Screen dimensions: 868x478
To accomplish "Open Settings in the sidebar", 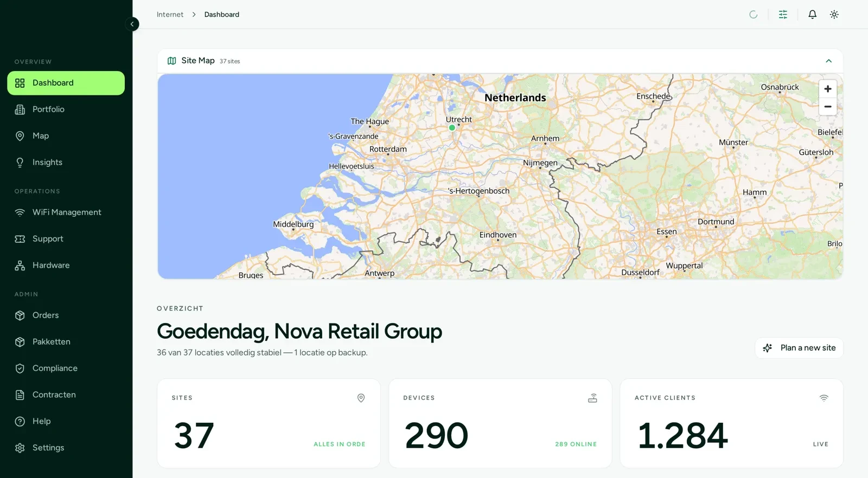I will (66, 448).
